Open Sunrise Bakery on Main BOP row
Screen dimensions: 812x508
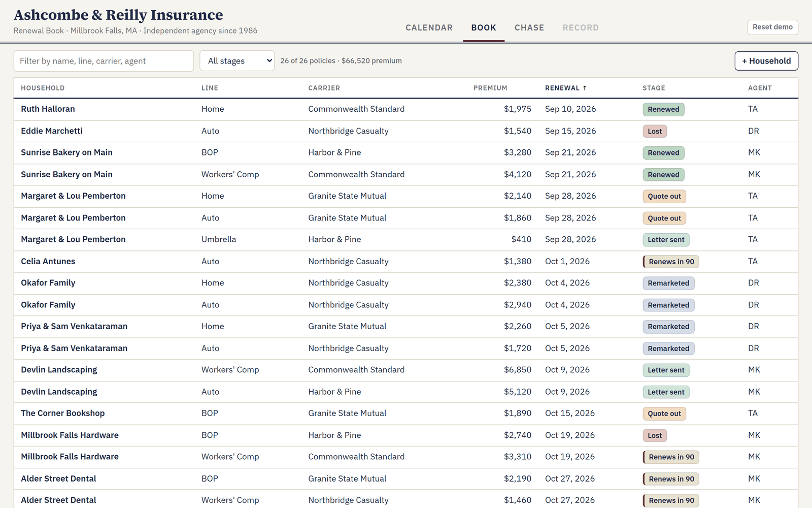coord(406,153)
